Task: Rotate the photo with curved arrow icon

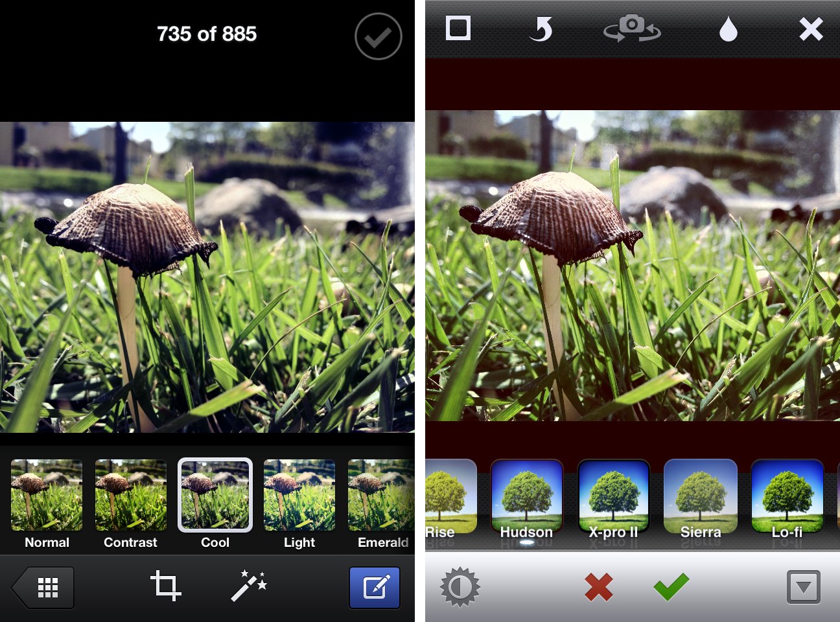Action: [541, 29]
